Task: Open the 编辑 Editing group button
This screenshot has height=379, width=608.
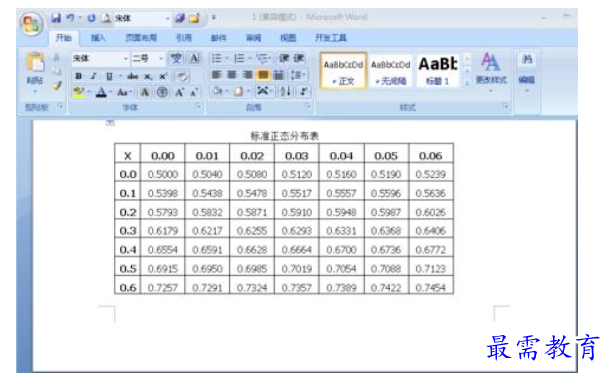Action: point(527,73)
